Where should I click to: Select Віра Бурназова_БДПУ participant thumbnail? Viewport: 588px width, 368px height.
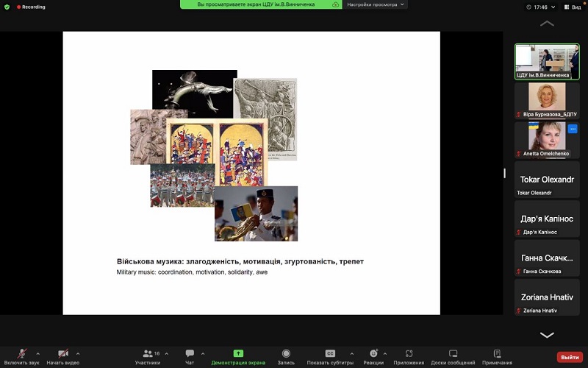tap(547, 101)
